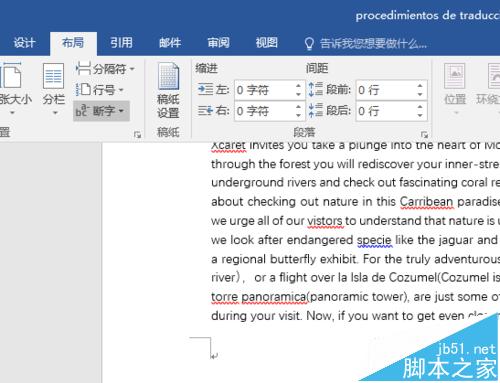Decrease the 段前 spacing value
500x383 pixels.
tap(420, 94)
